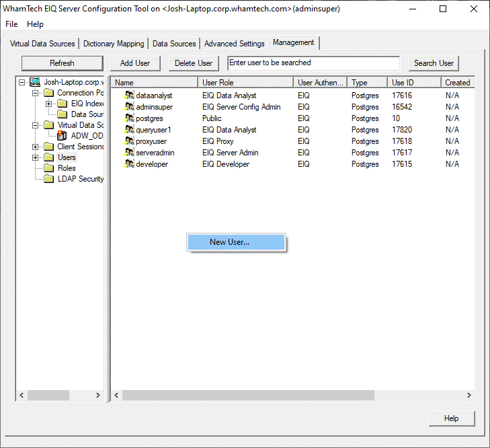The height and width of the screenshot is (448, 490).
Task: Collapse the Josh-Laptop root node
Action: tap(22, 82)
